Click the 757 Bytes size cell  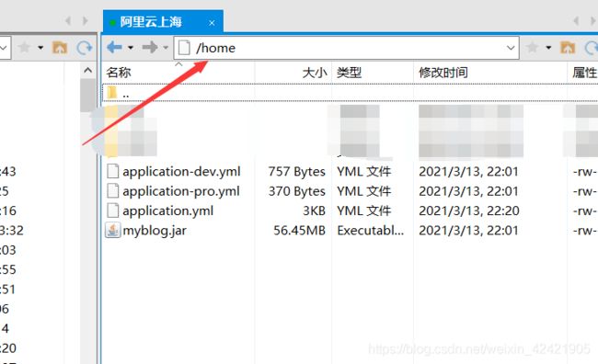297,172
